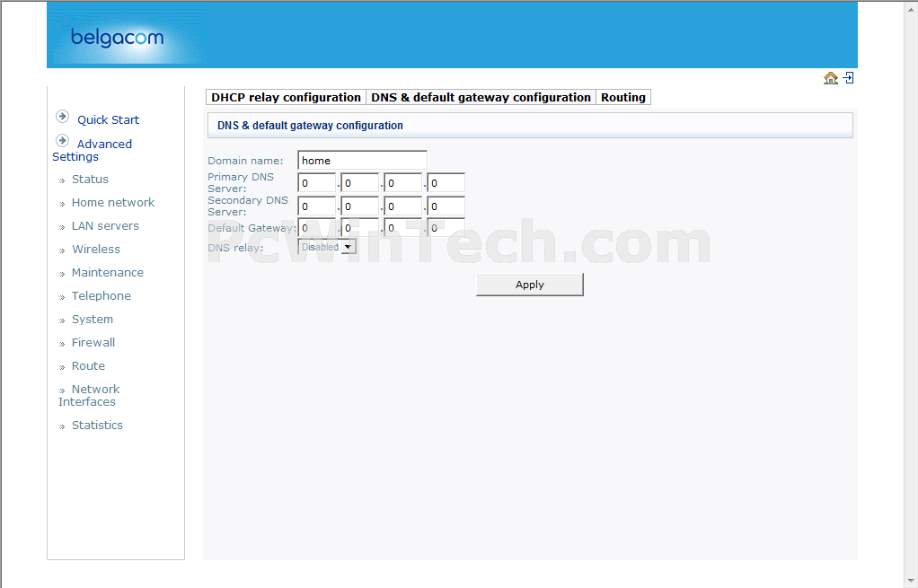Click the 'Secondary DNS Server:' label
918x588 pixels.
click(x=248, y=206)
